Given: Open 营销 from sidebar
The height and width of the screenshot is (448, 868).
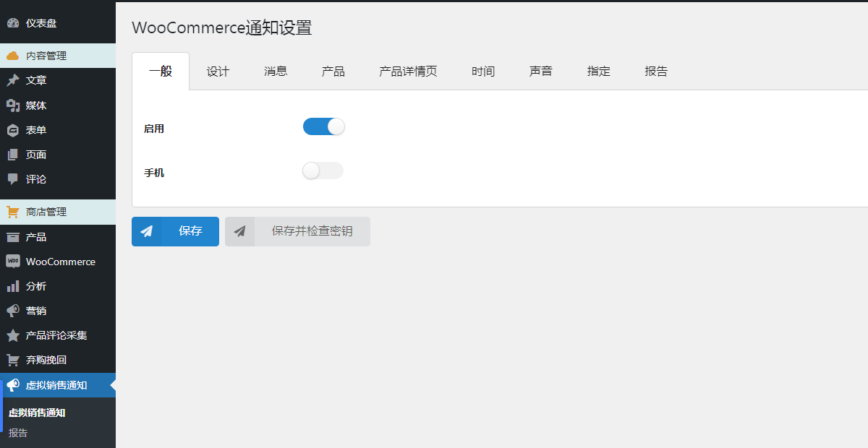Looking at the screenshot, I should pyautogui.click(x=58, y=311).
